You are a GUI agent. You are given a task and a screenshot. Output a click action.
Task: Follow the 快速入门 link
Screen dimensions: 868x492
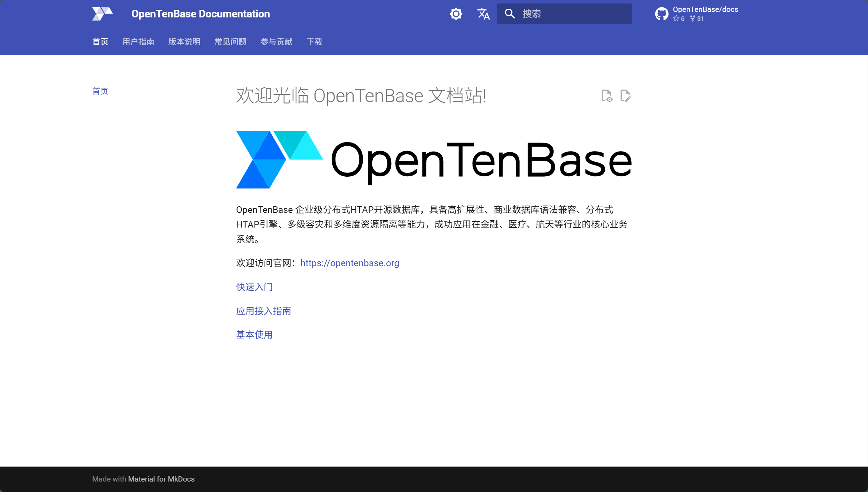254,287
